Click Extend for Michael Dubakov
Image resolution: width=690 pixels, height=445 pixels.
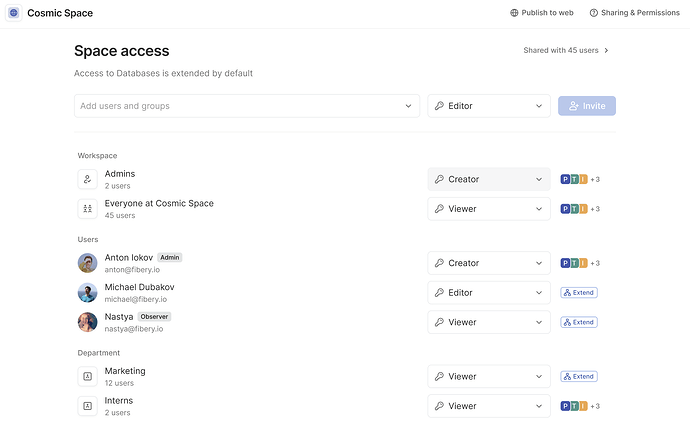pos(579,292)
